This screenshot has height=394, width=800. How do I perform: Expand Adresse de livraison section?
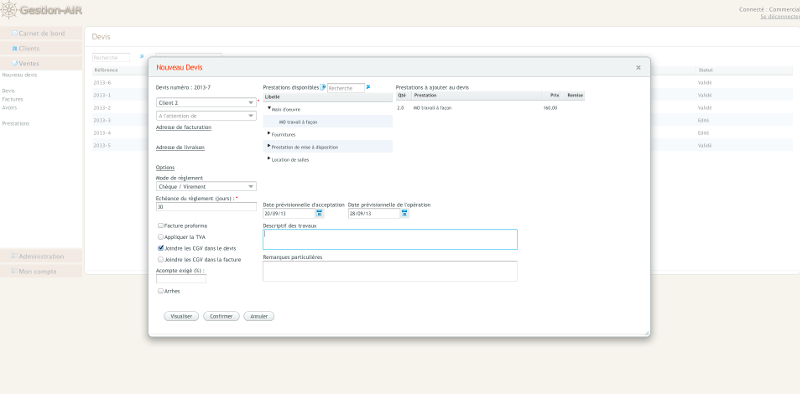tap(180, 147)
